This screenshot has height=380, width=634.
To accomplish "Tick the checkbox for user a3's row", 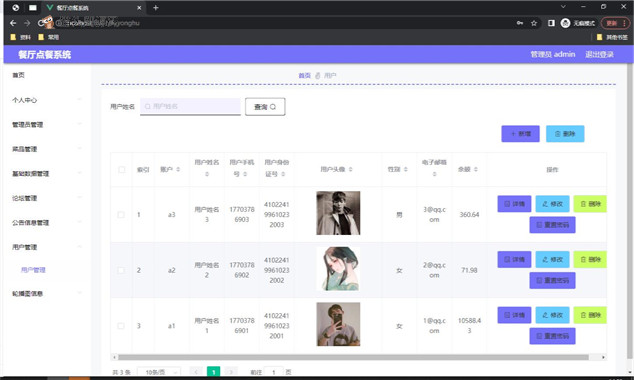I will (121, 215).
